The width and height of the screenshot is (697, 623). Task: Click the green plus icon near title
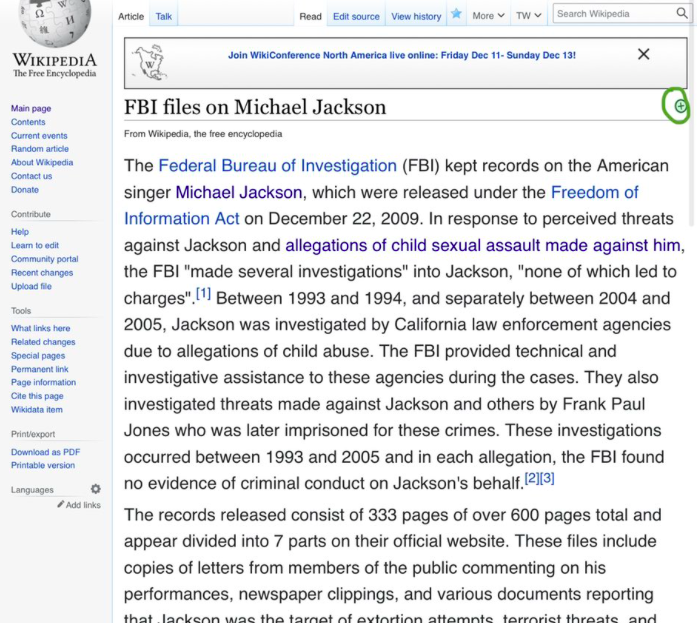click(x=680, y=106)
